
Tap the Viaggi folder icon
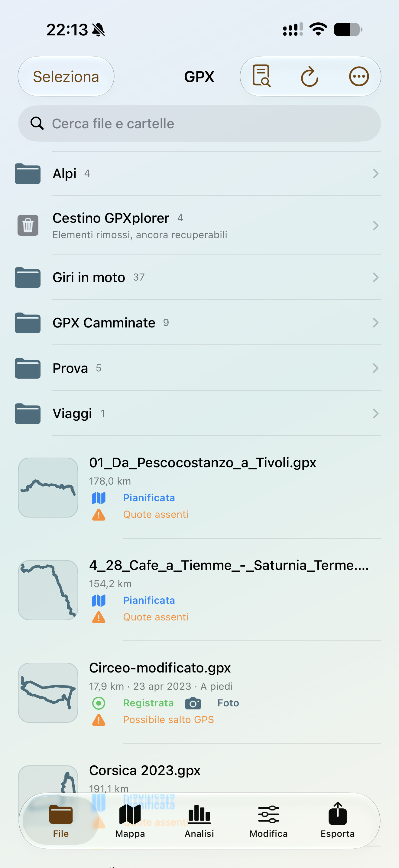[x=28, y=413]
